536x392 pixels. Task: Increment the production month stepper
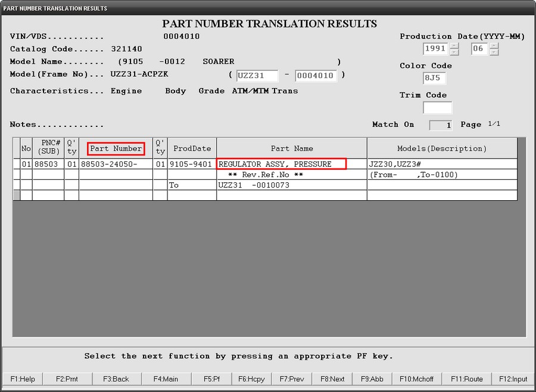(x=494, y=46)
